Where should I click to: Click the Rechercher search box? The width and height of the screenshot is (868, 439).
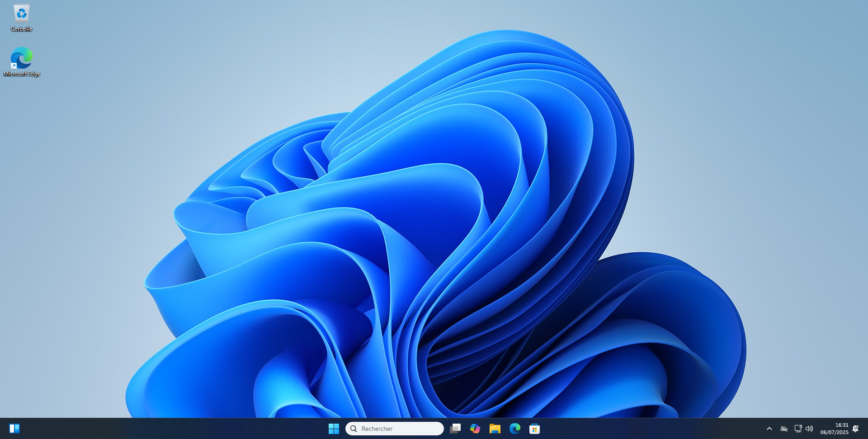pyautogui.click(x=394, y=429)
